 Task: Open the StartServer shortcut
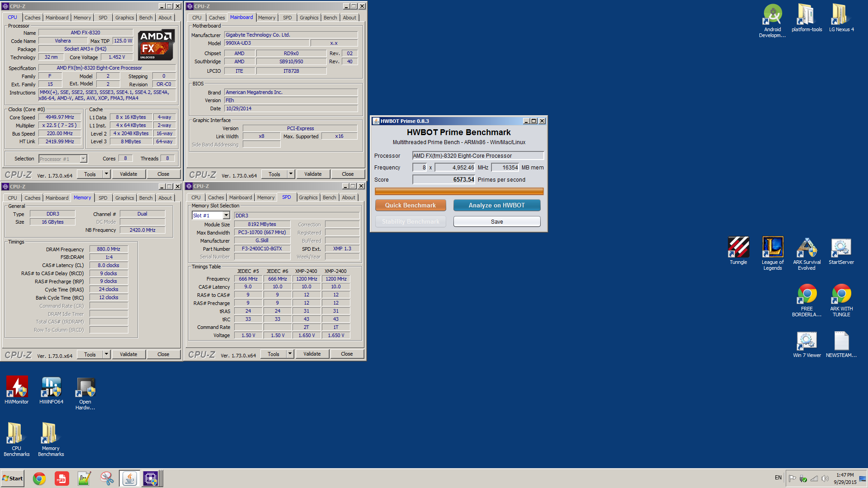[x=841, y=250]
